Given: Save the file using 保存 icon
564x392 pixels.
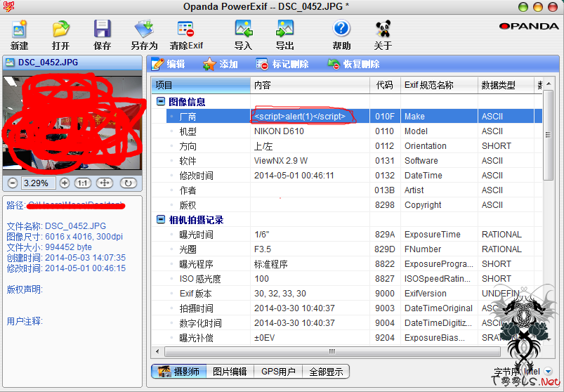Looking at the screenshot, I should pos(103,34).
